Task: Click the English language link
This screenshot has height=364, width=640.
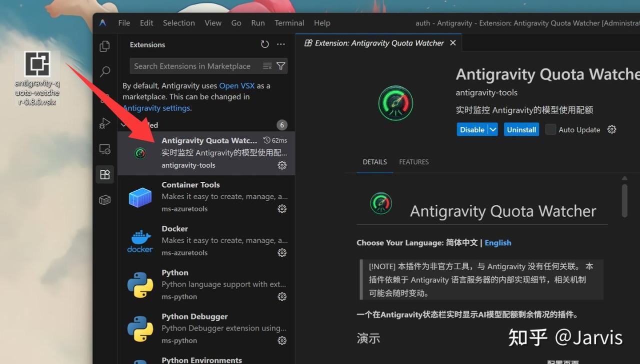Action: (x=497, y=243)
